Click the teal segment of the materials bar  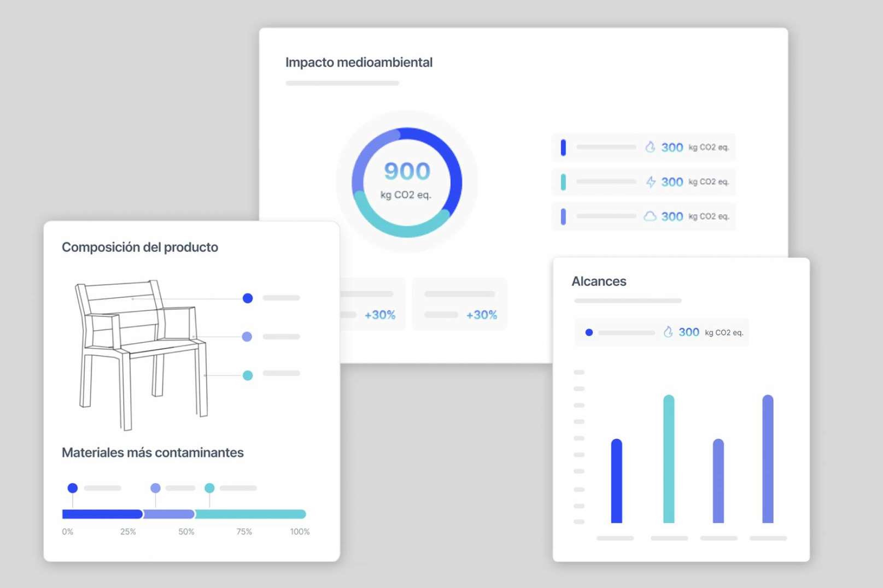(250, 514)
